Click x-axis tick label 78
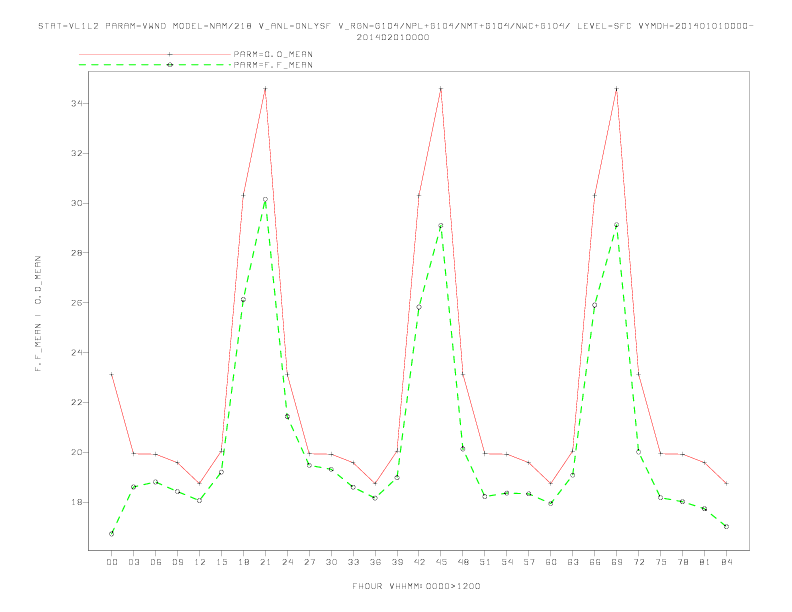 coord(682,562)
